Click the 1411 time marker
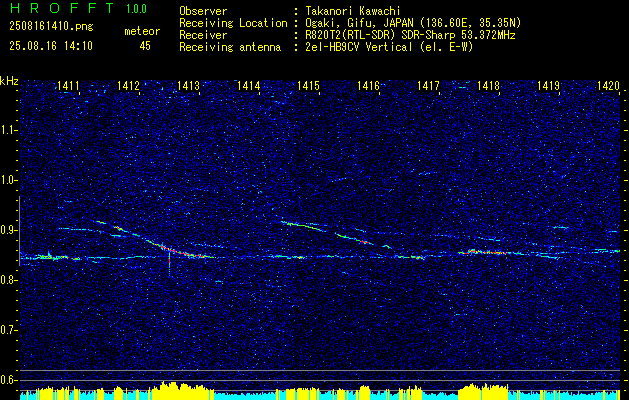629x400 pixels. tap(69, 85)
